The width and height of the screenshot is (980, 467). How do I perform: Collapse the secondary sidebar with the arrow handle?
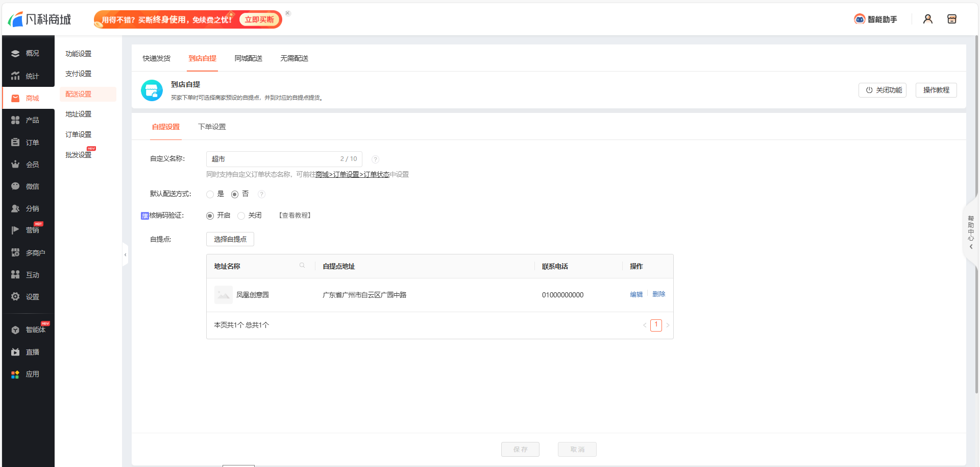[x=125, y=254]
